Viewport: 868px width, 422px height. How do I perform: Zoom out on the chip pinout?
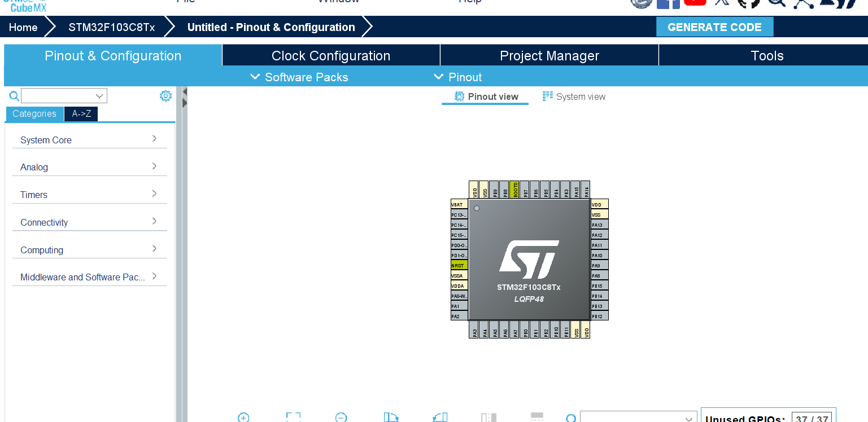tap(341, 417)
